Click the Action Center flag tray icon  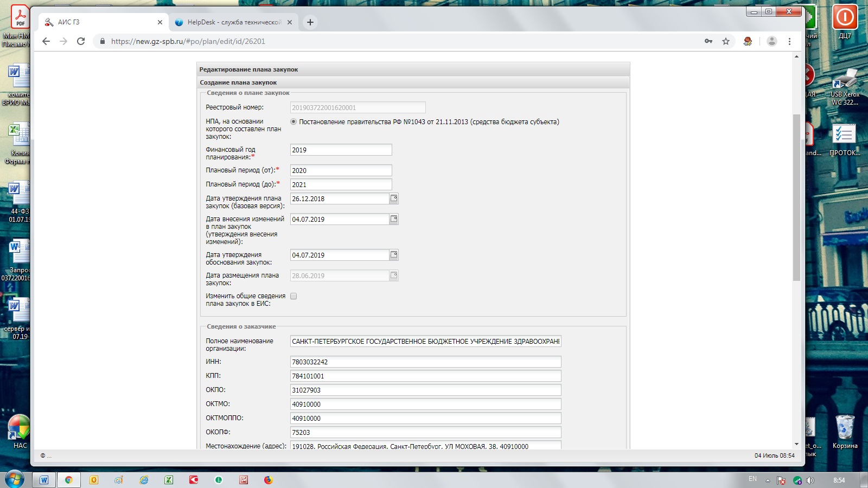781,480
